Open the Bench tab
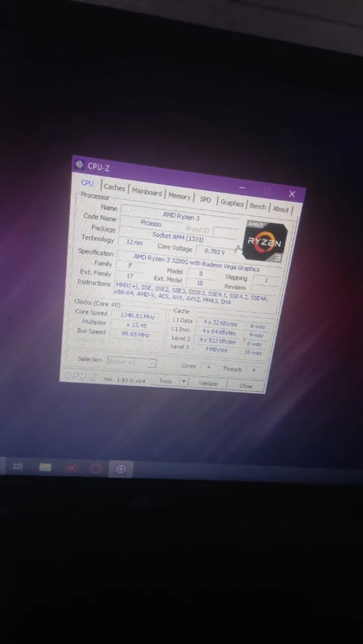This screenshot has height=644, width=363. (x=258, y=206)
